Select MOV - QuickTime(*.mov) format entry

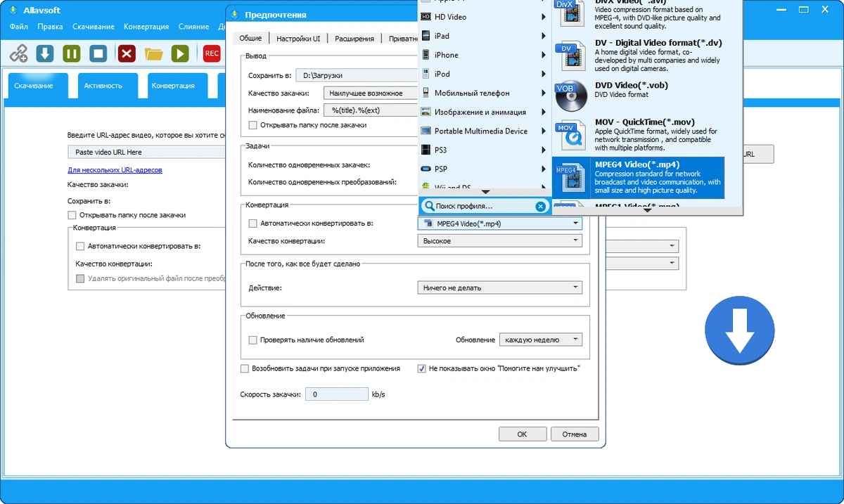click(x=639, y=136)
